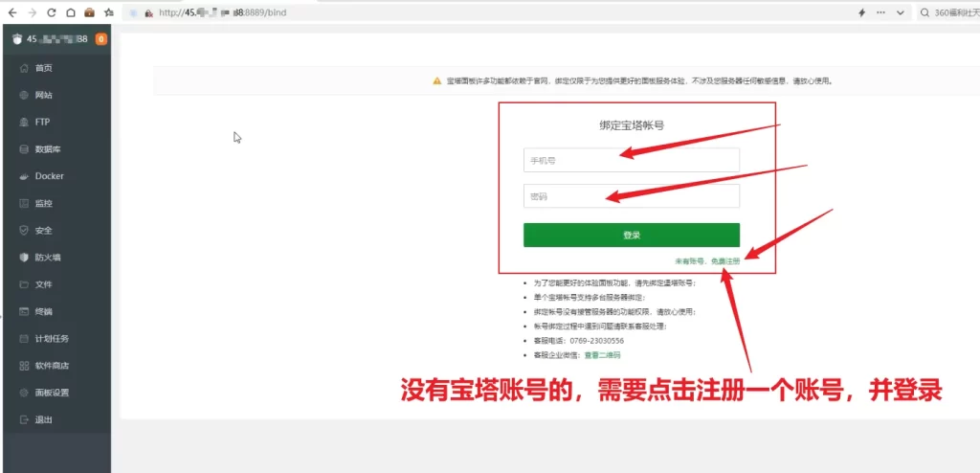Click the firewall shield icon beside 防火墙
The image size is (980, 473).
pos(24,258)
